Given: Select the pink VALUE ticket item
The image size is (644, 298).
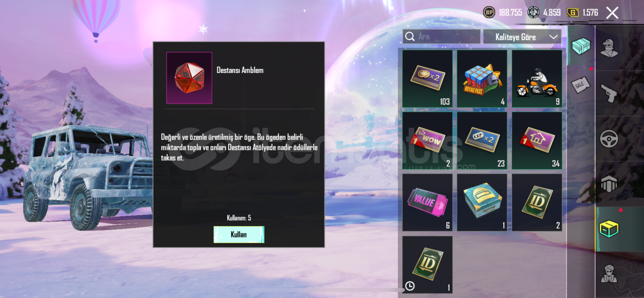Looking at the screenshot, I should click(427, 202).
